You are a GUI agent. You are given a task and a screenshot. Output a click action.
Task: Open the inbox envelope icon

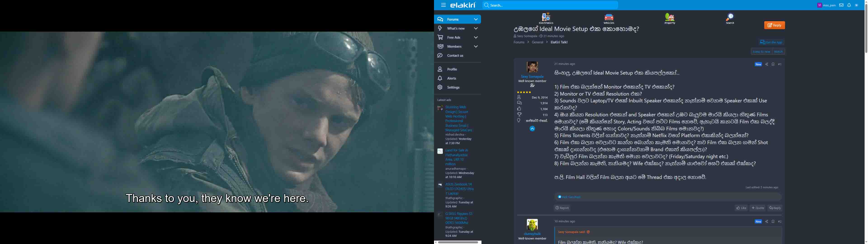pyautogui.click(x=841, y=5)
